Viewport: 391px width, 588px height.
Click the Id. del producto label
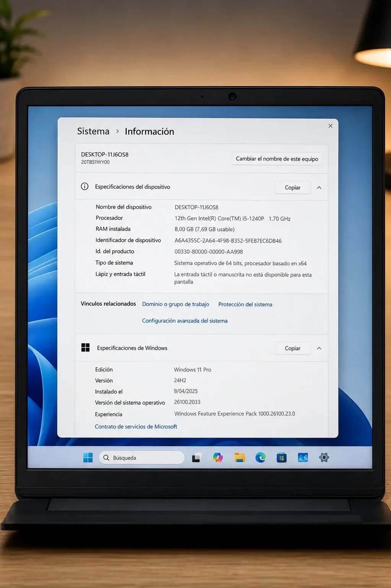[x=115, y=251]
